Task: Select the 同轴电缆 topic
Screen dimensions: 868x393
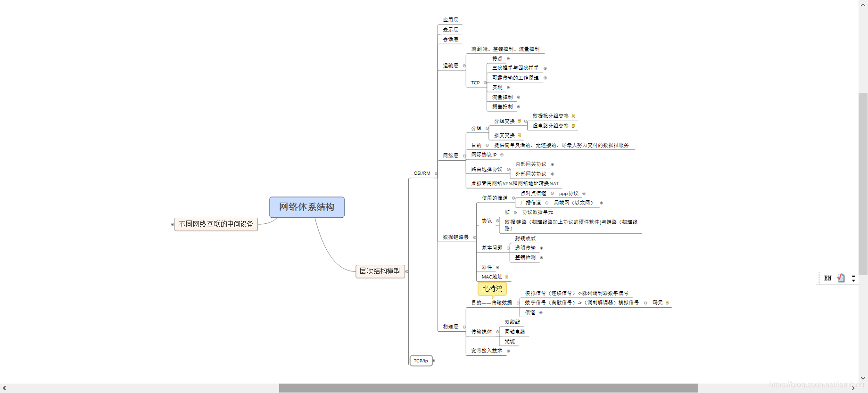Action: point(515,332)
